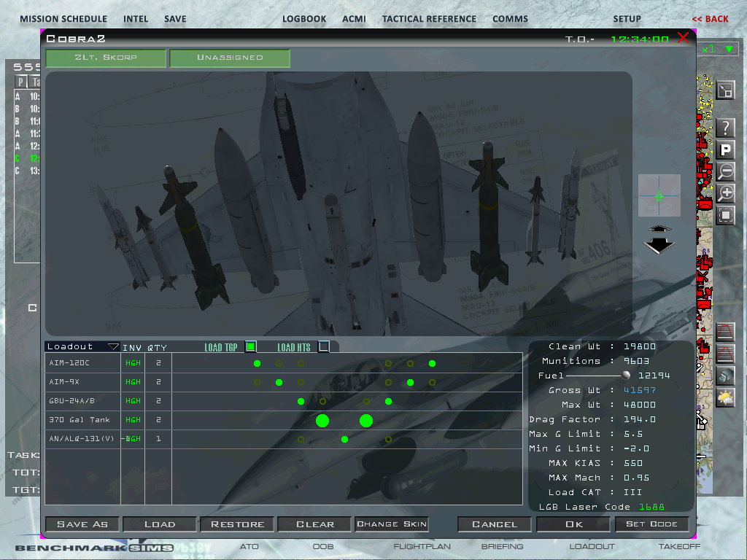747x560 pixels.
Task: Click the LOAD button
Action: (x=160, y=524)
